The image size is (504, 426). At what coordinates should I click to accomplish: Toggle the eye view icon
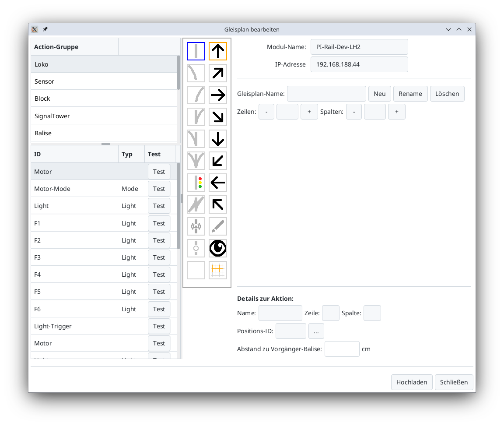point(218,248)
